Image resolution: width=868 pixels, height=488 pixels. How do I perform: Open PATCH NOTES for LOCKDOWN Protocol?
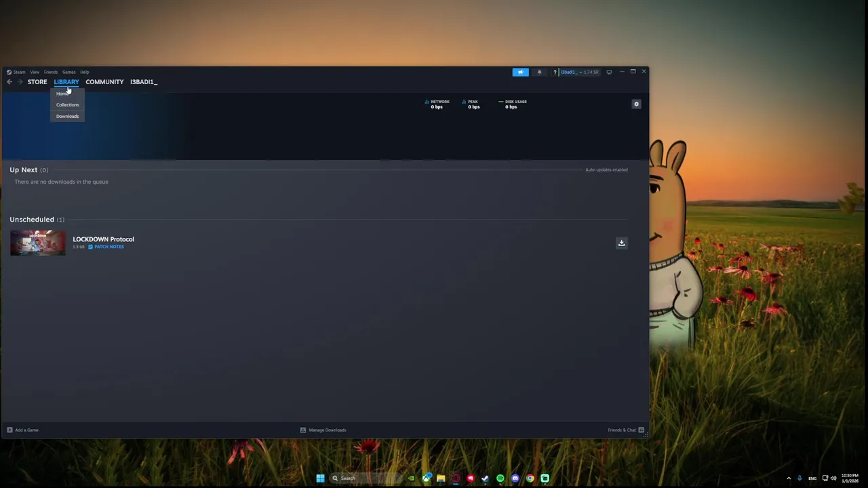[106, 247]
